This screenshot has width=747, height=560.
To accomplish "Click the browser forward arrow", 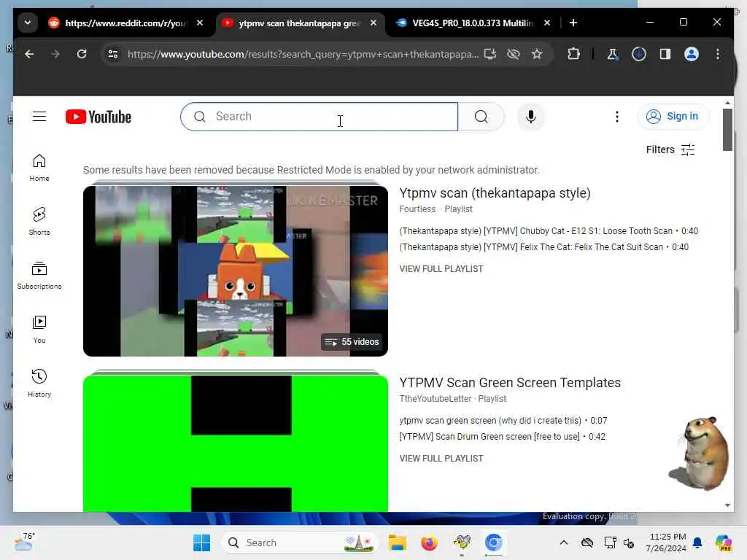I will pyautogui.click(x=55, y=54).
